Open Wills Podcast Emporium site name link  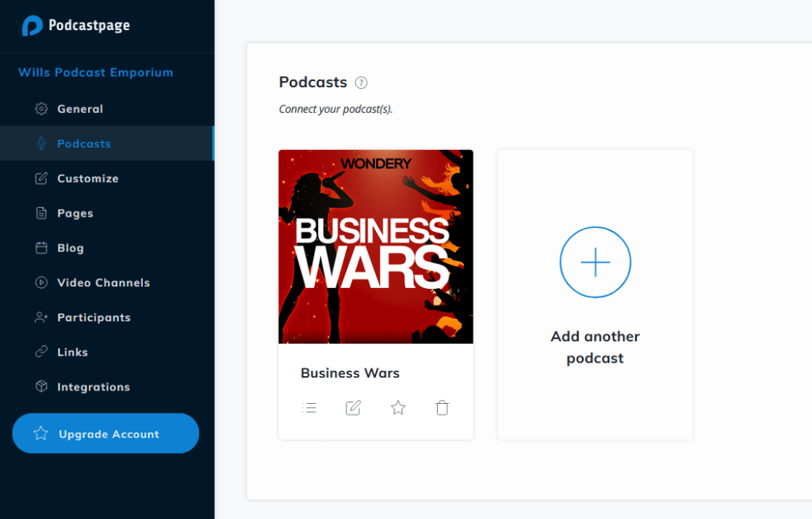pos(95,72)
